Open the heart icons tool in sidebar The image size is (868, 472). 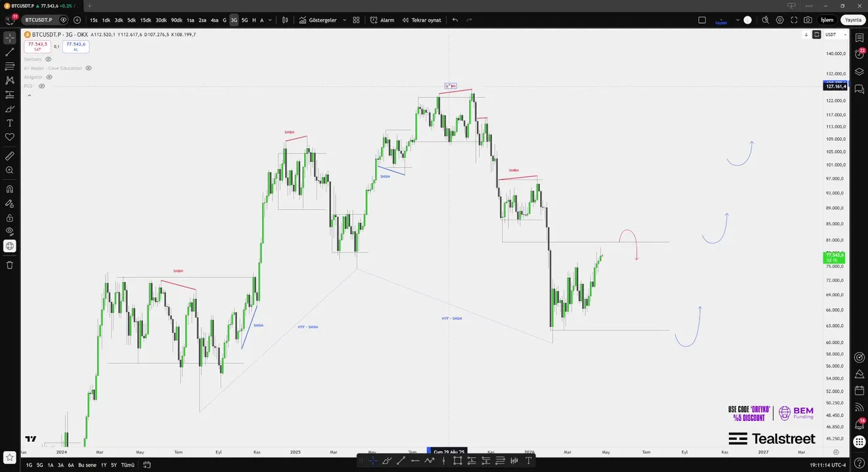click(10, 137)
